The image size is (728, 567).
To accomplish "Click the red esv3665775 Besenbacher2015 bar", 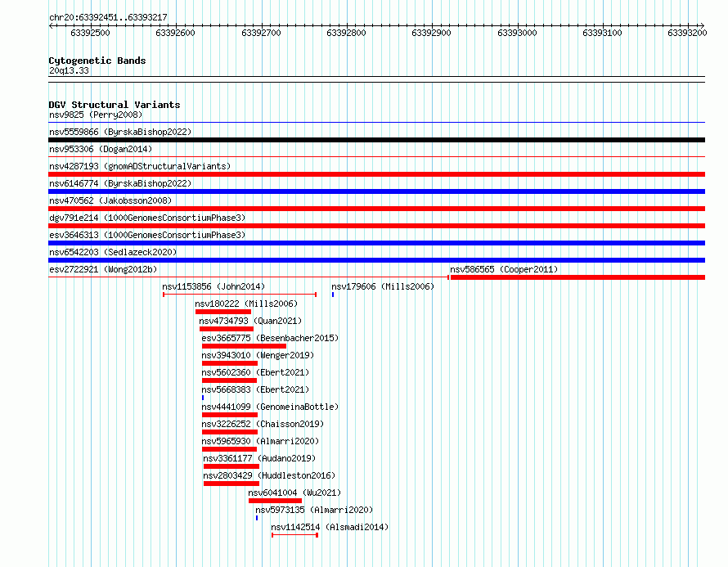I will pyautogui.click(x=245, y=346).
